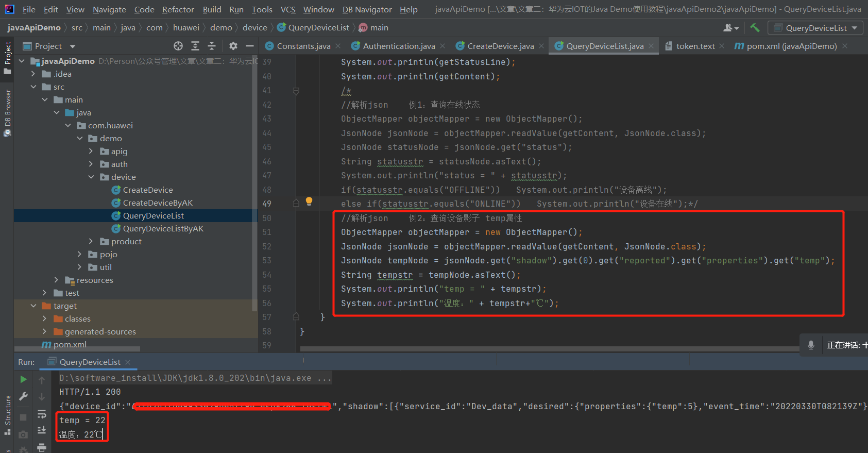This screenshot has width=868, height=453.
Task: Click the green Rerun button in Run panel
Action: coord(23,379)
